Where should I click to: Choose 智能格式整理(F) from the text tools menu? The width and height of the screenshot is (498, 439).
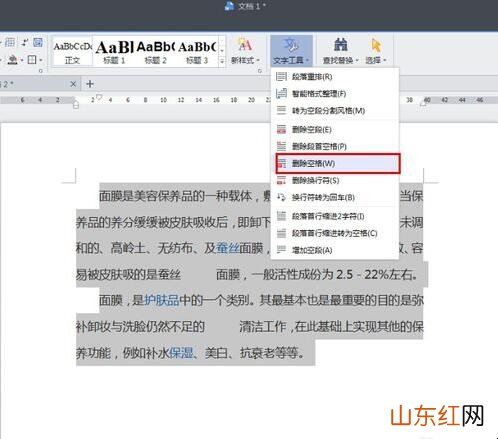pos(335,94)
